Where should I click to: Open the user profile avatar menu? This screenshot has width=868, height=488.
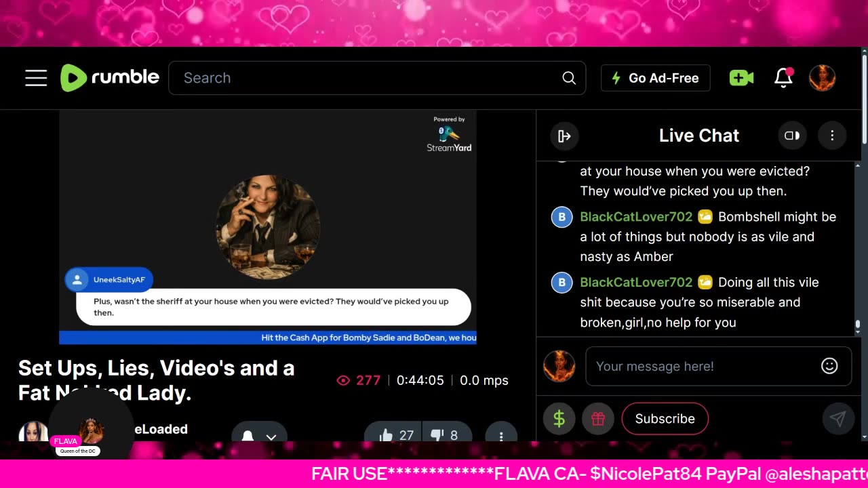(x=822, y=78)
